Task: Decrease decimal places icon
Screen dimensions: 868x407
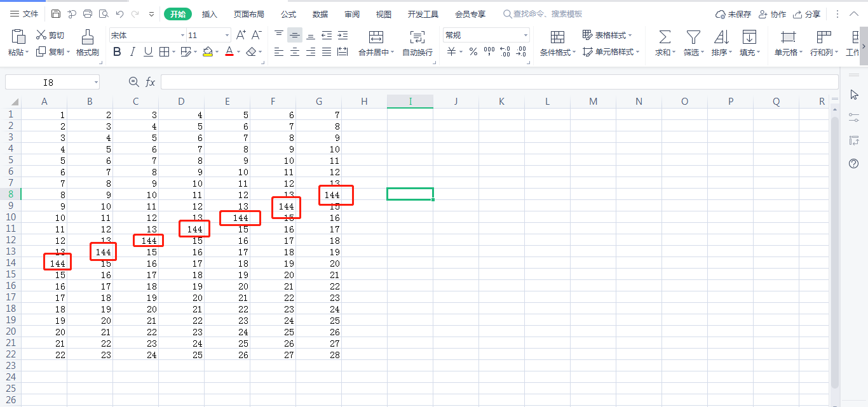Action: (x=521, y=52)
